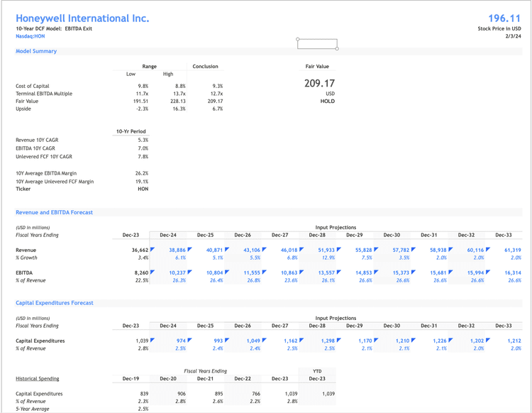532x413 pixels.
Task: Select Dec-31 capital expenditures 1,226
Action: 440,341
